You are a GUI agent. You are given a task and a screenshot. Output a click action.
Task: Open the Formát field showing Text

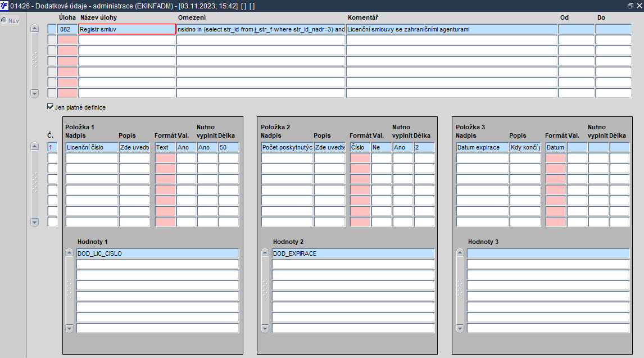point(165,147)
